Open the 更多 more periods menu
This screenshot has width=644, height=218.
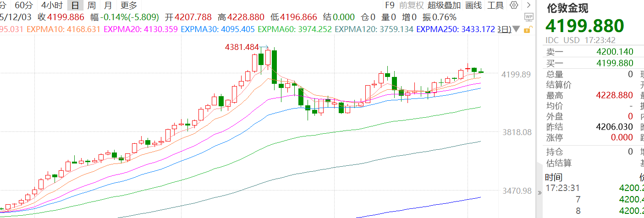click(129, 5)
